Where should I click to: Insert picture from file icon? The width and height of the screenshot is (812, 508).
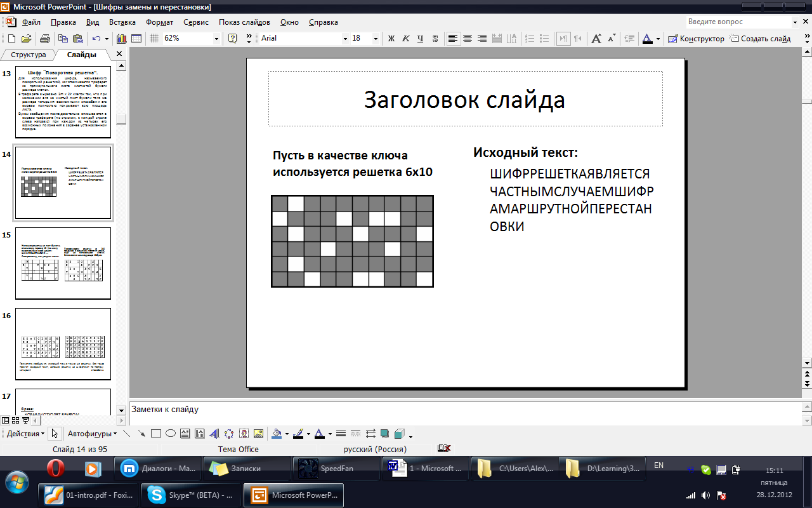click(x=258, y=434)
